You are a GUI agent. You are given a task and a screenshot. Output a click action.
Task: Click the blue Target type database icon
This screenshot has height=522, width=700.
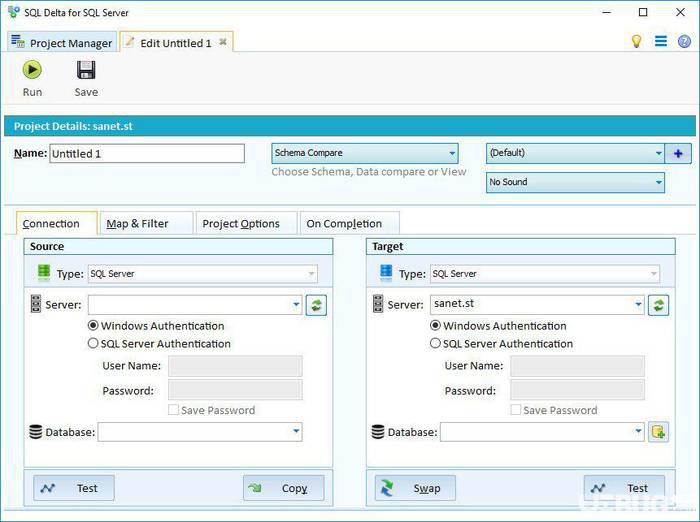point(386,272)
